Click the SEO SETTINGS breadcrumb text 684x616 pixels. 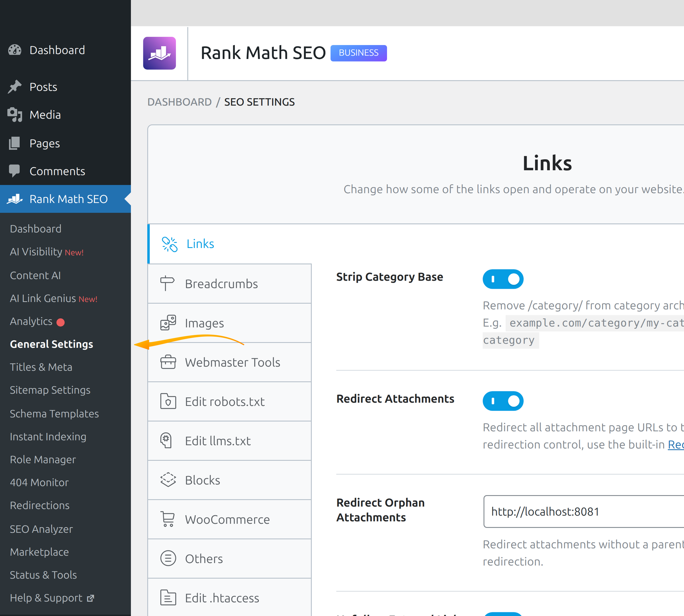(259, 102)
